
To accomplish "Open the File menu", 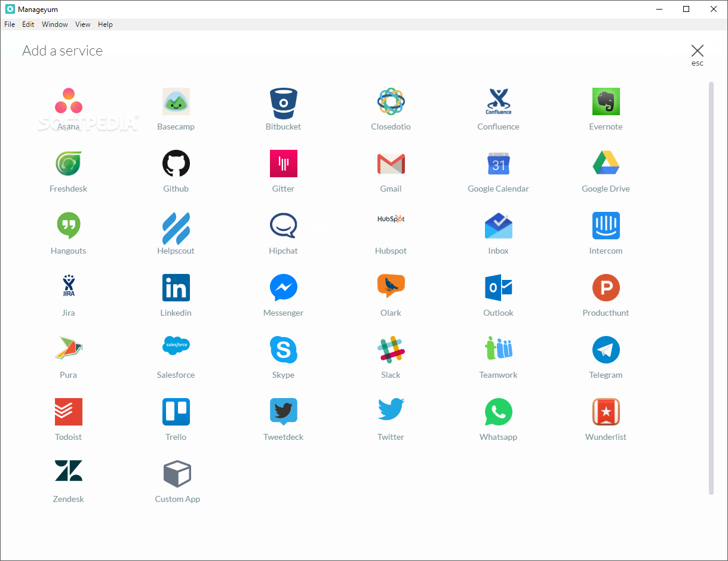I will coord(10,24).
